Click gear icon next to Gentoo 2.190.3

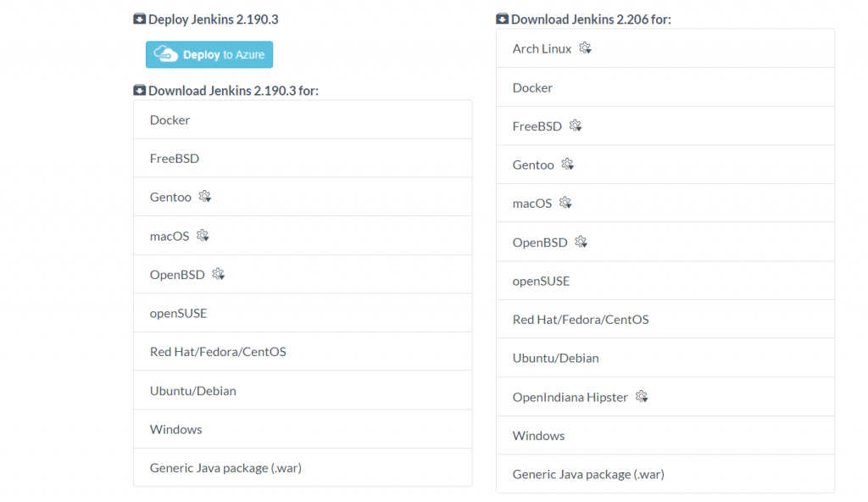(205, 196)
